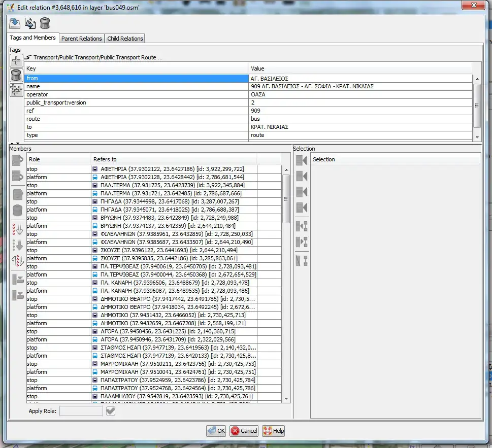Click the multiple-plus paste tags icon

pos(16,90)
